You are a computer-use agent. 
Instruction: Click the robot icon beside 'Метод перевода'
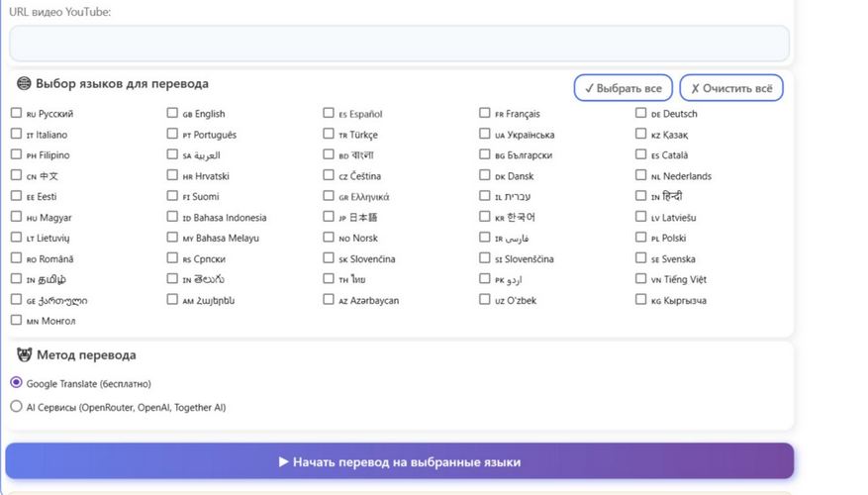24,354
